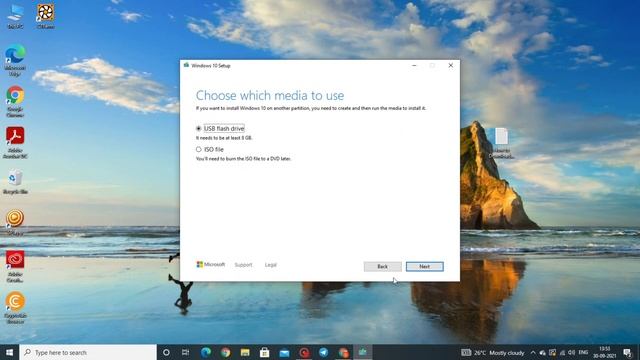640x360 pixels.
Task: Open the weather widget showing 26°C
Action: point(493,353)
